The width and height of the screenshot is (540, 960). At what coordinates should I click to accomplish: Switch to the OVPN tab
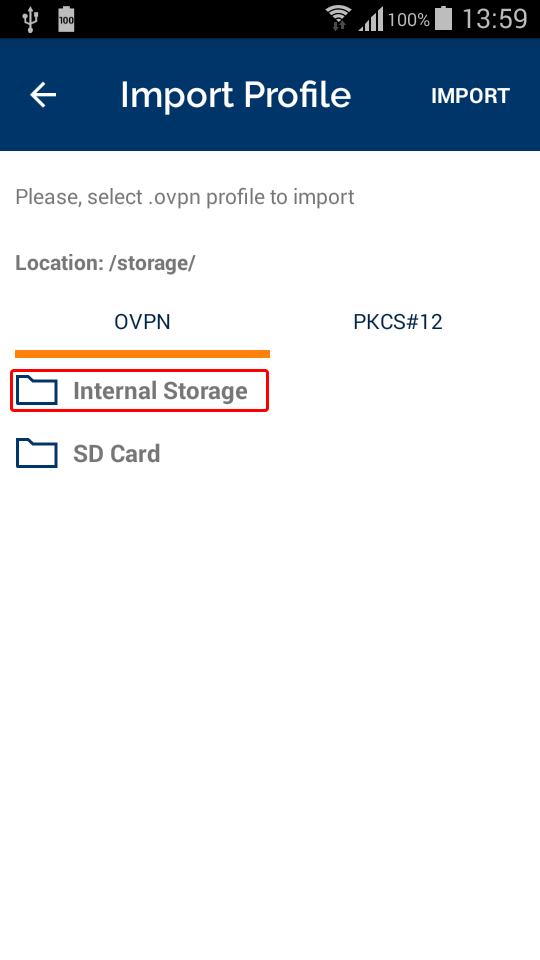[x=142, y=322]
